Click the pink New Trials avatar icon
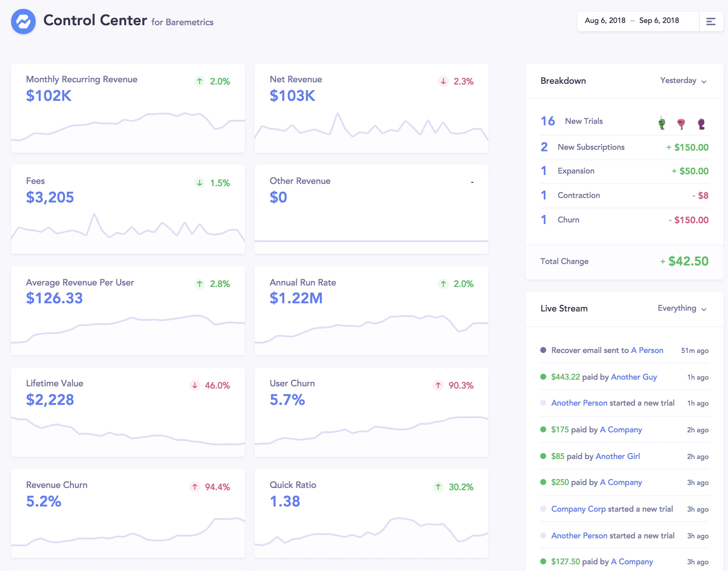 pyautogui.click(x=682, y=124)
